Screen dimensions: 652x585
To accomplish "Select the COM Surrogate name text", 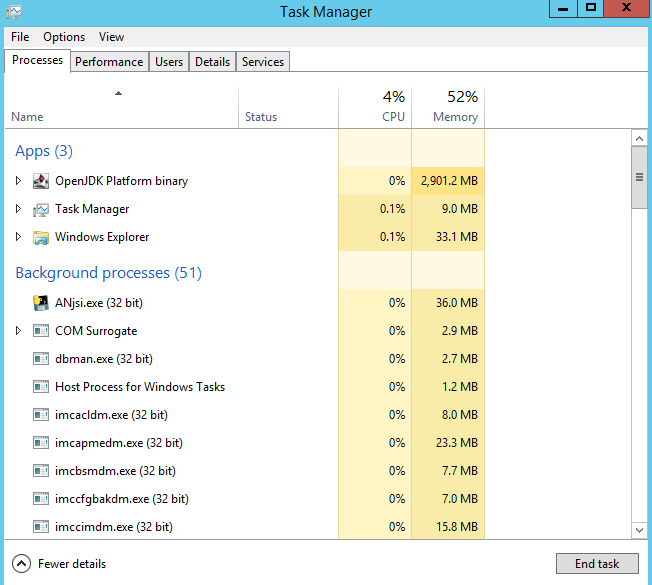I will click(96, 331).
